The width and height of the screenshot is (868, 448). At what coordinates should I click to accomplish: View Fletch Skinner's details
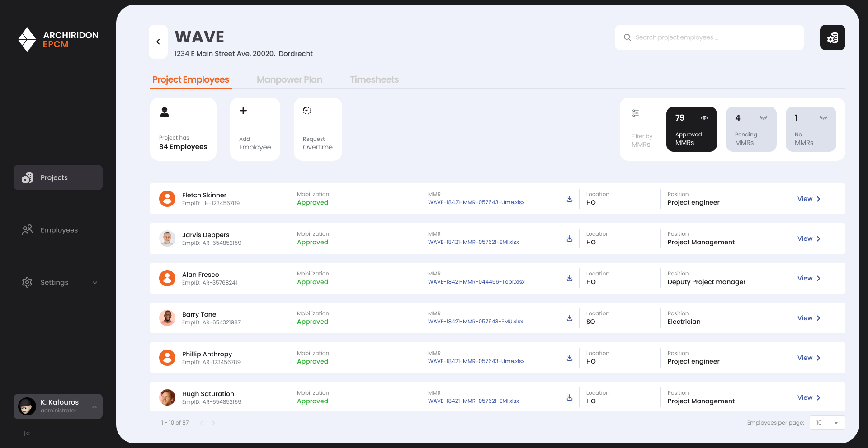[809, 199]
